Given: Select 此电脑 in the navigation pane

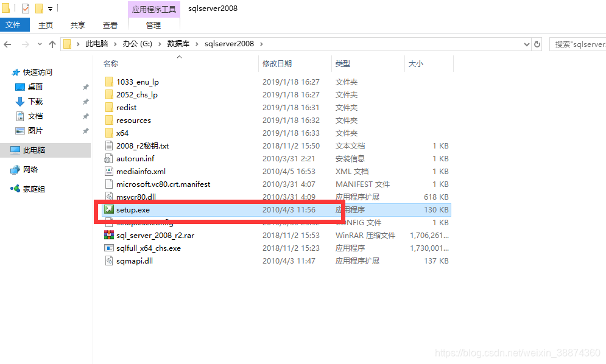Looking at the screenshot, I should coord(34,150).
